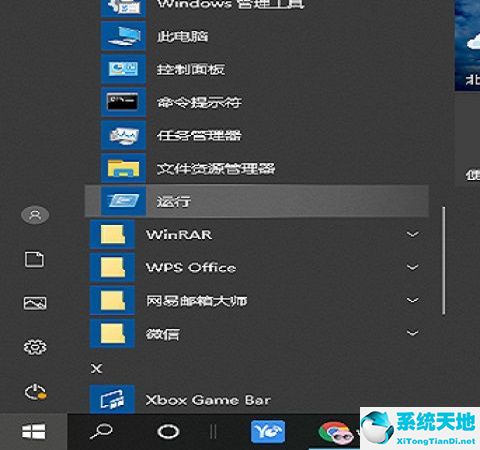Click the Power icon in Start sidebar
The image size is (480, 450).
click(35, 392)
